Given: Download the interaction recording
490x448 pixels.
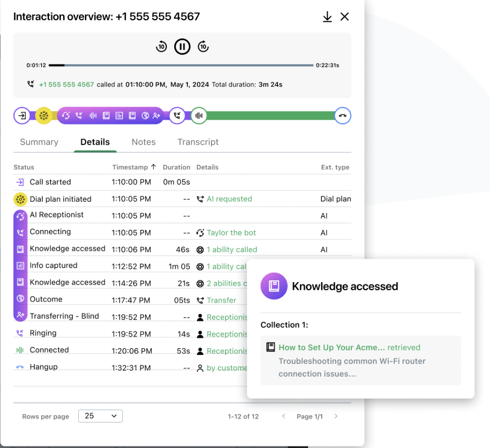Looking at the screenshot, I should click(x=327, y=17).
